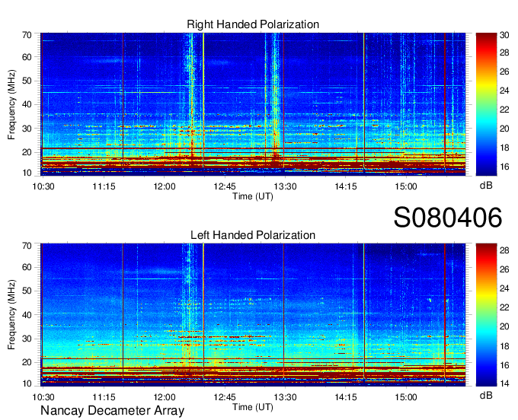This screenshot has height=420, width=518.
Task: Click the 15:00 time tick of lower plot
Action: click(406, 397)
